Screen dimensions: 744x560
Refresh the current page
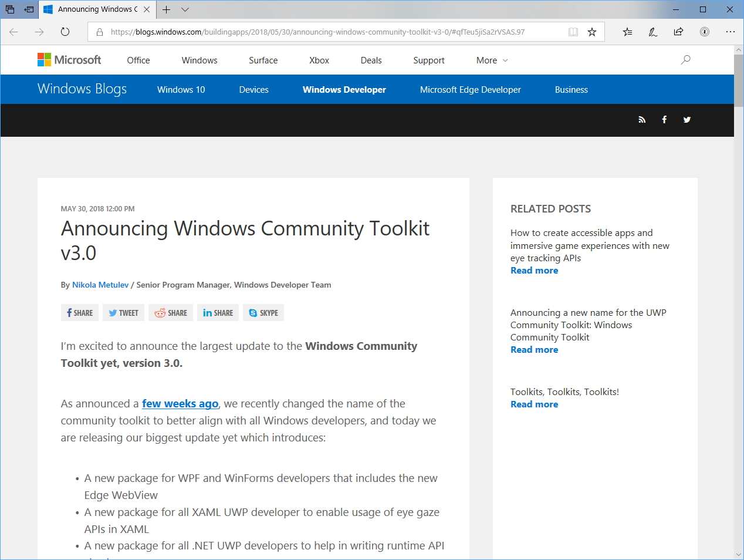[65, 32]
